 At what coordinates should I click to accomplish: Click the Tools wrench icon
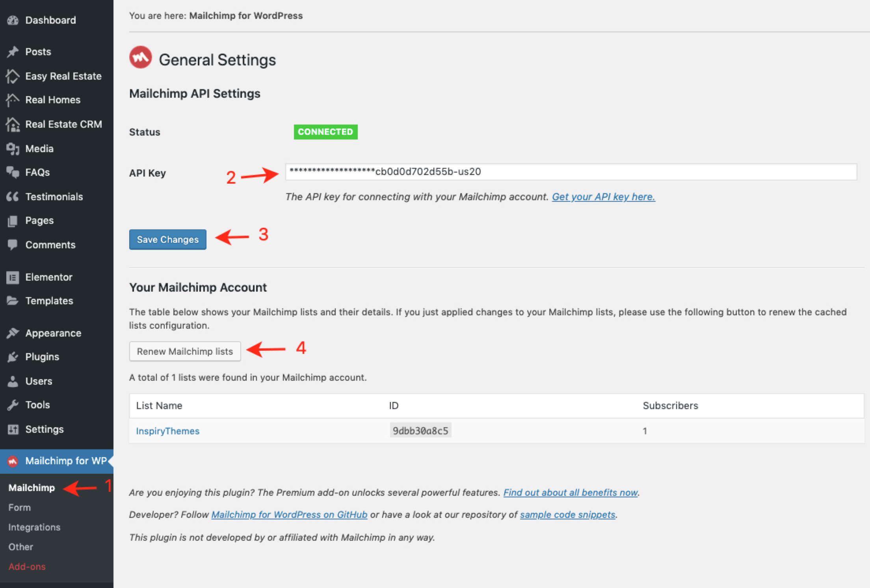[13, 405]
